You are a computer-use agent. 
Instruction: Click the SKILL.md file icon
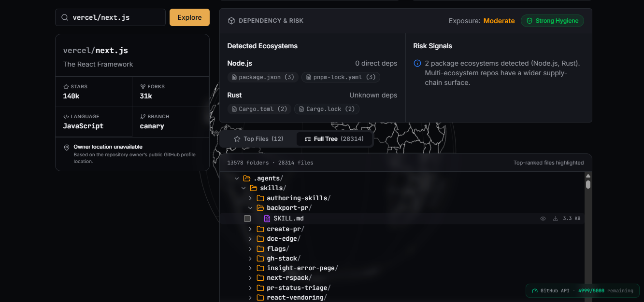pos(267,219)
